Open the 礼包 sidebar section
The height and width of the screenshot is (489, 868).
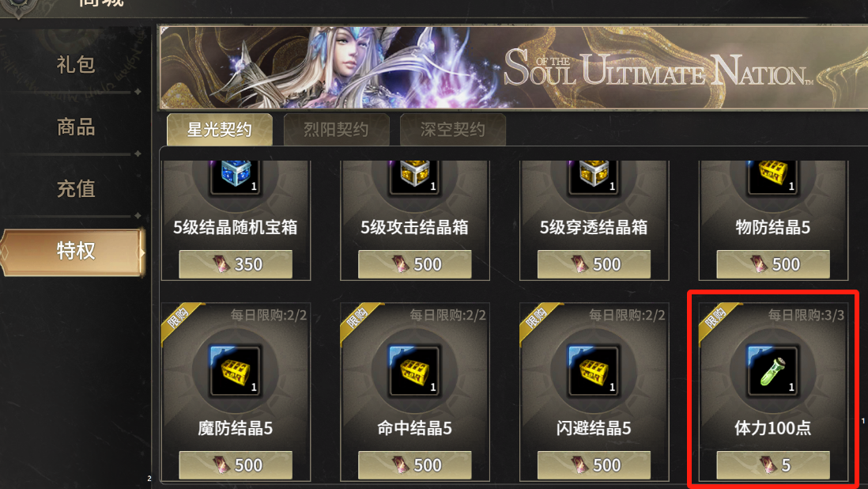point(76,65)
